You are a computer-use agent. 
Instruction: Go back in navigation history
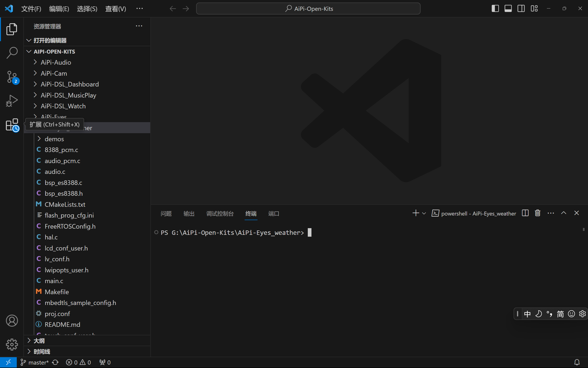pos(173,9)
